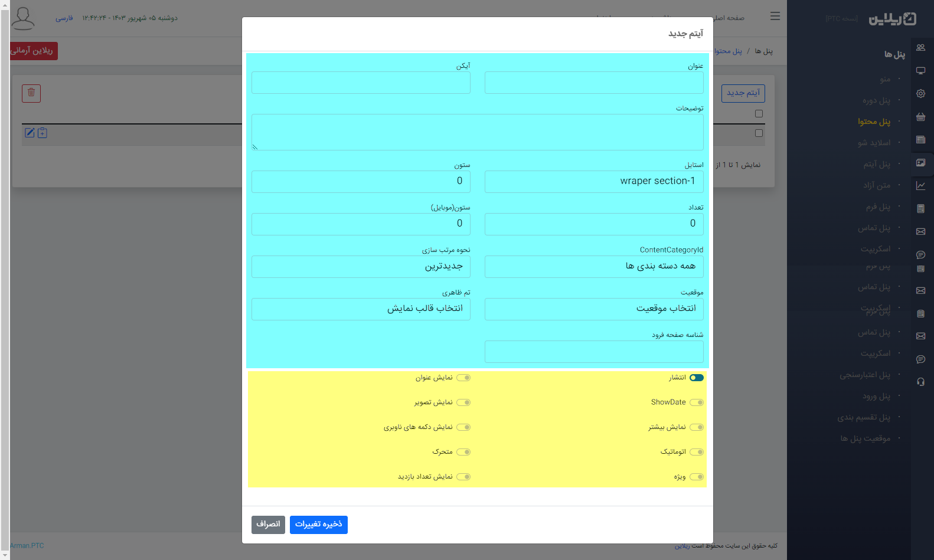Click the عنوان input field
The height and width of the screenshot is (560, 934).
tap(594, 83)
